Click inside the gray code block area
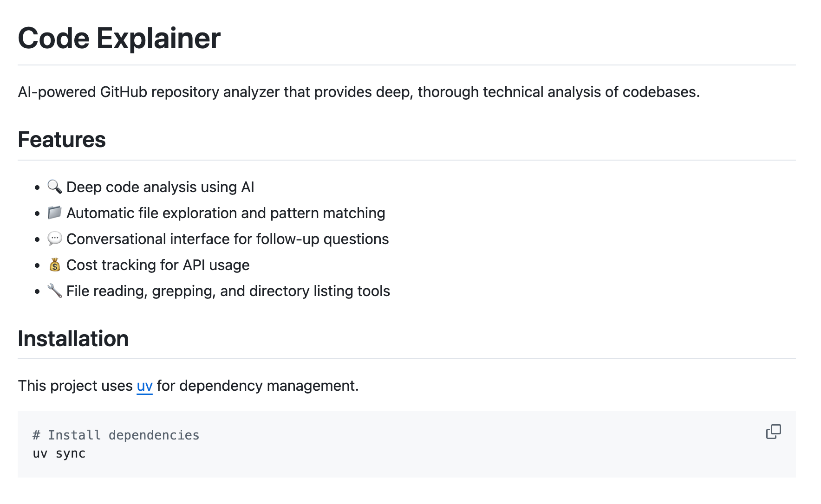The height and width of the screenshot is (504, 821). coord(407,444)
